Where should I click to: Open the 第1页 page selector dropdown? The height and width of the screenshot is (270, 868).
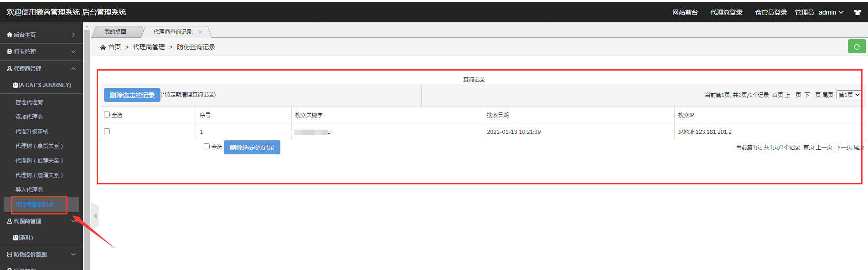(x=849, y=95)
